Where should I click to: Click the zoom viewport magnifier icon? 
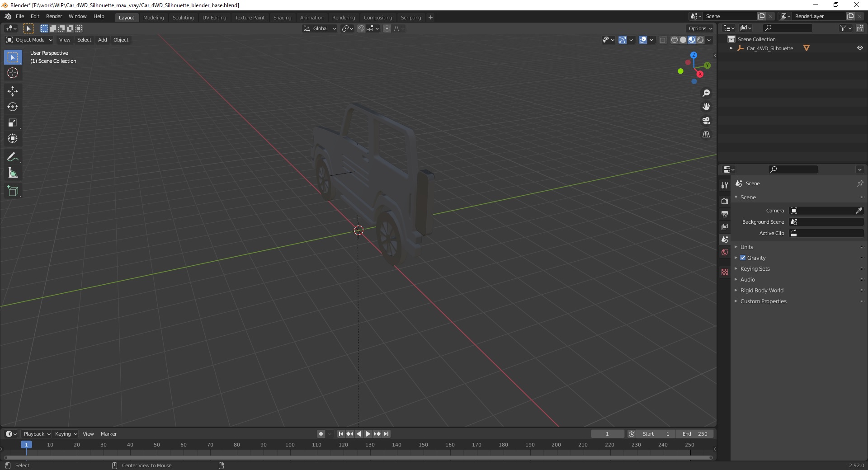[x=706, y=93]
